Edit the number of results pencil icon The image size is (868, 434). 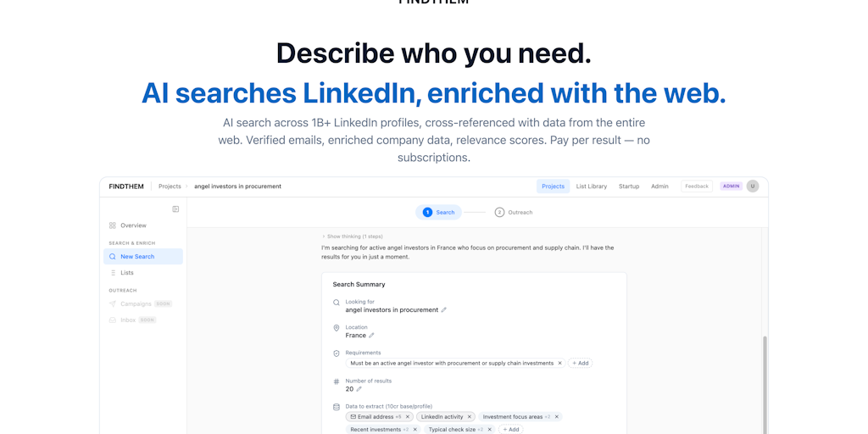pyautogui.click(x=359, y=389)
